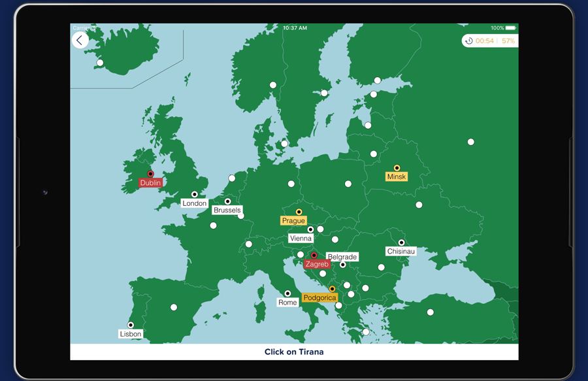Screen dimensions: 588x381
Task: Click the city dot on Iceland
Action: coord(100,63)
